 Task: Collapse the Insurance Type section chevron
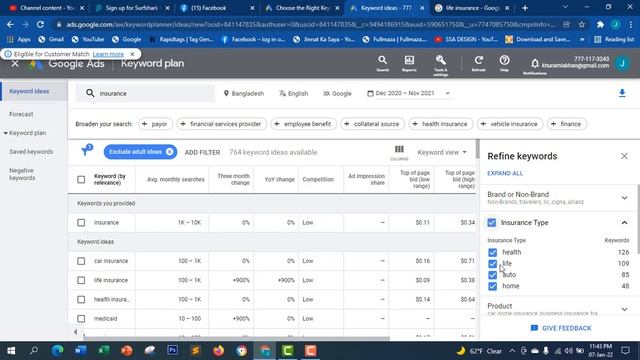pos(624,222)
